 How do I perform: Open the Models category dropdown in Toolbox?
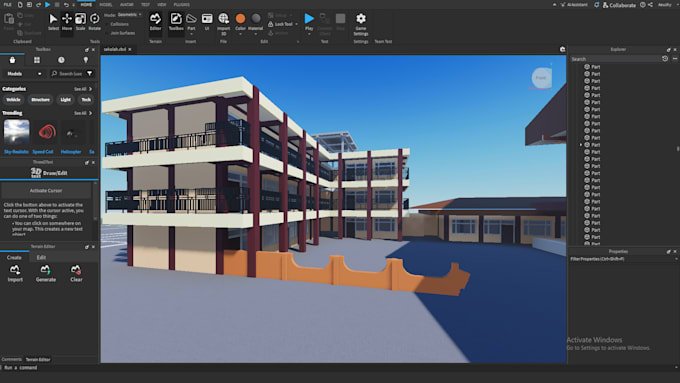coord(24,74)
